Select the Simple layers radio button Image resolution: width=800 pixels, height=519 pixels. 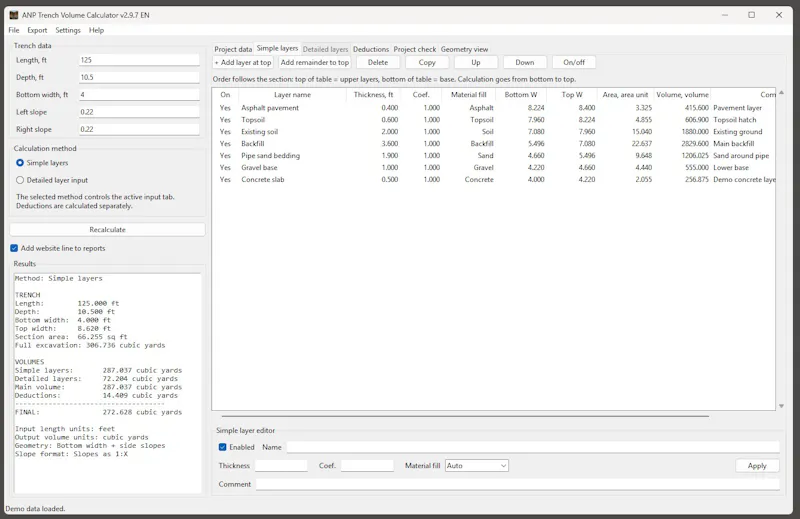pyautogui.click(x=20, y=163)
